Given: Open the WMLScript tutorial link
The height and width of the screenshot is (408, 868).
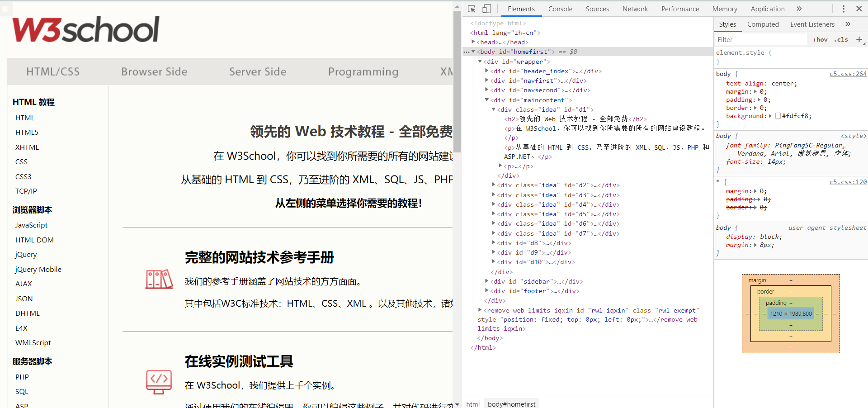Looking at the screenshot, I should [x=33, y=342].
